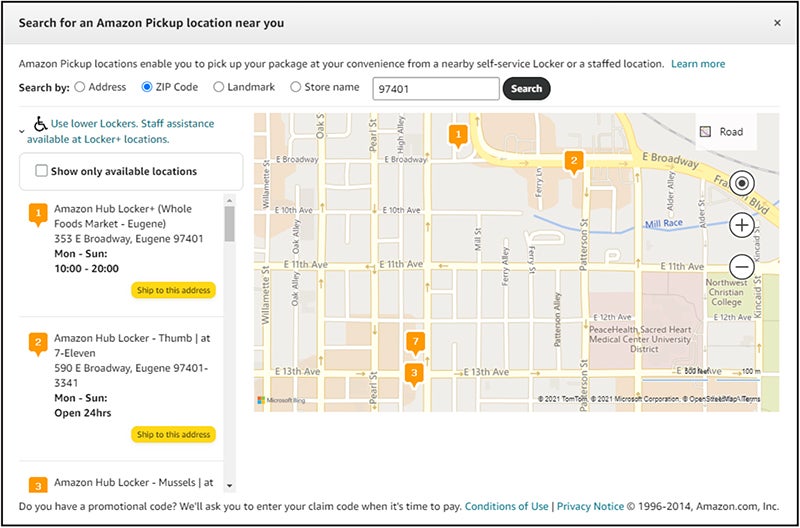Click the Search button
This screenshot has width=800, height=528.
pyautogui.click(x=527, y=89)
